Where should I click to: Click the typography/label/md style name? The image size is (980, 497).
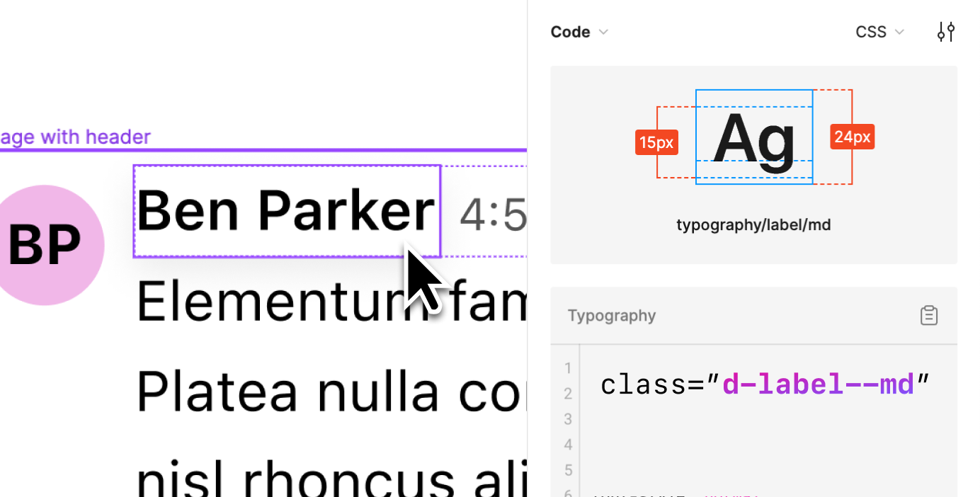[753, 225]
